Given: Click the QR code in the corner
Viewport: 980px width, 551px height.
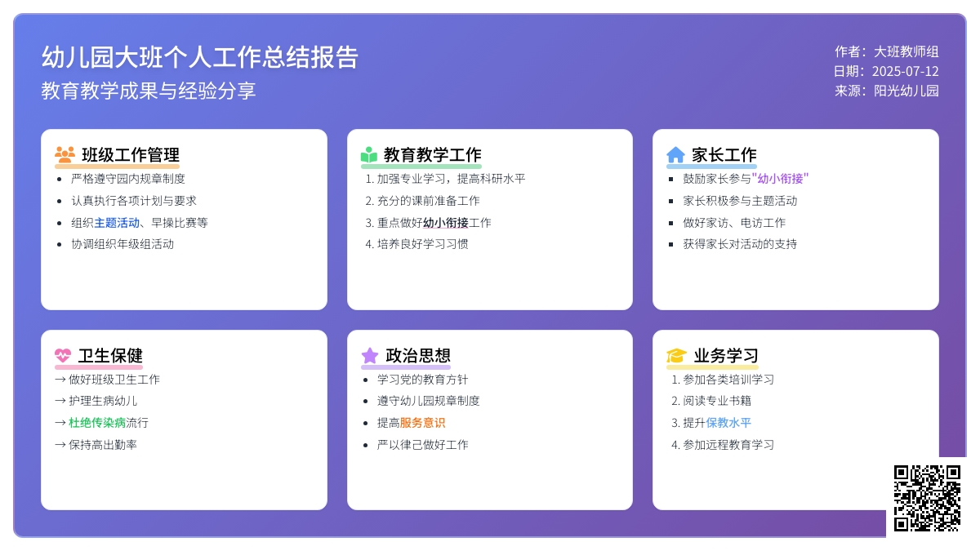Looking at the screenshot, I should pyautogui.click(x=927, y=498).
